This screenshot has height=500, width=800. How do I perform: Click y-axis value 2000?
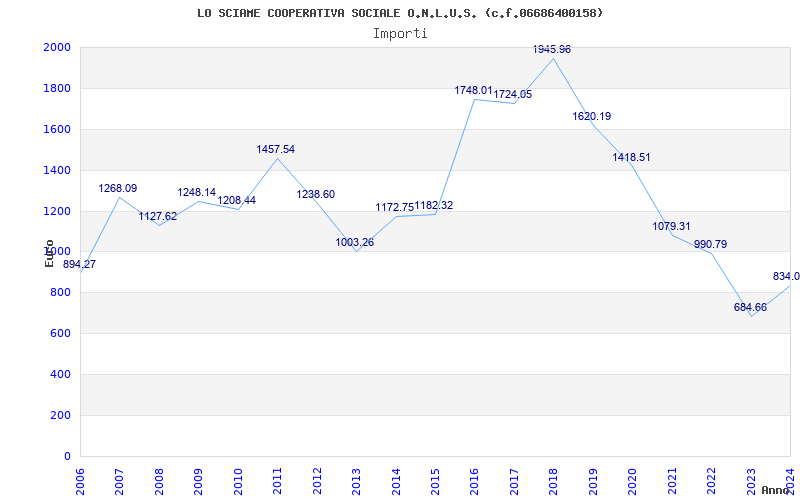click(x=57, y=47)
